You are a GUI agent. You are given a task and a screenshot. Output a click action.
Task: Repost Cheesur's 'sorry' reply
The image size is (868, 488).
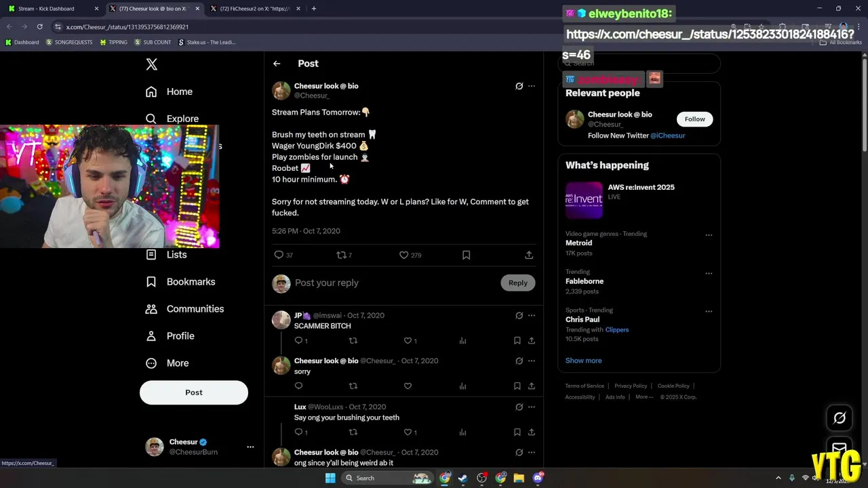353,386
